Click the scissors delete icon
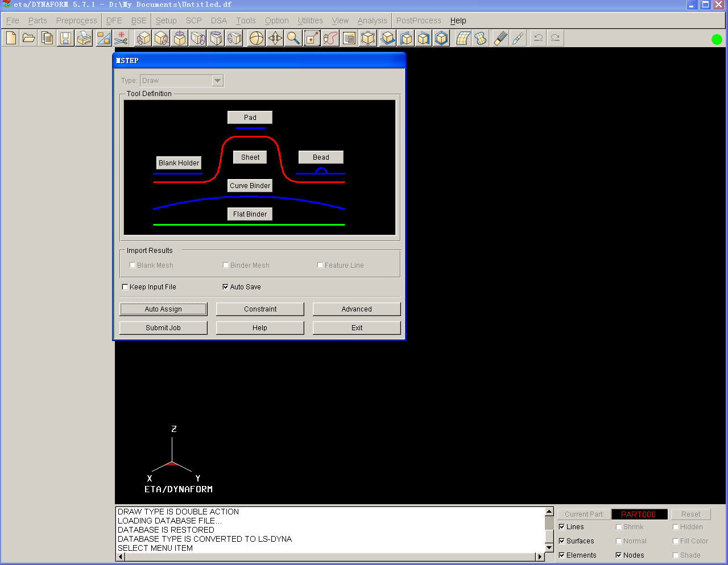728x565 pixels. tap(121, 38)
